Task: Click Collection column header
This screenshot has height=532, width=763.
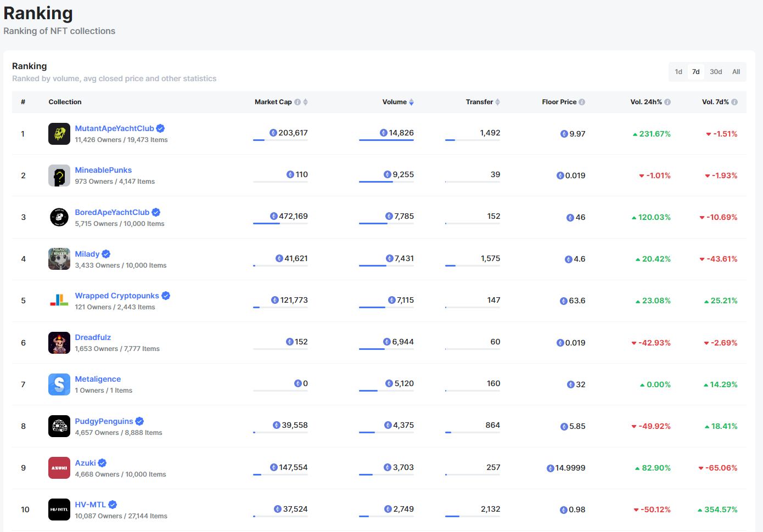Action: point(65,102)
